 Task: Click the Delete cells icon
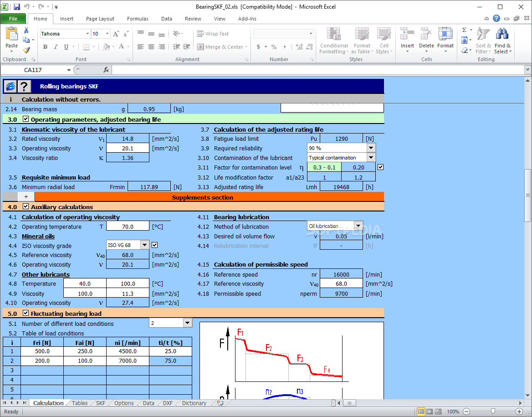coord(426,34)
